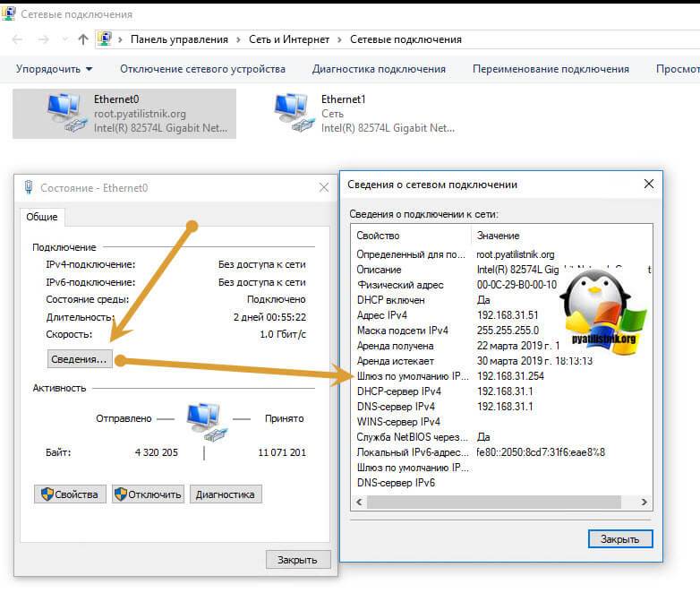Expand the recent locations dropdown arrow
Screen dimensions: 700x593
64,39
